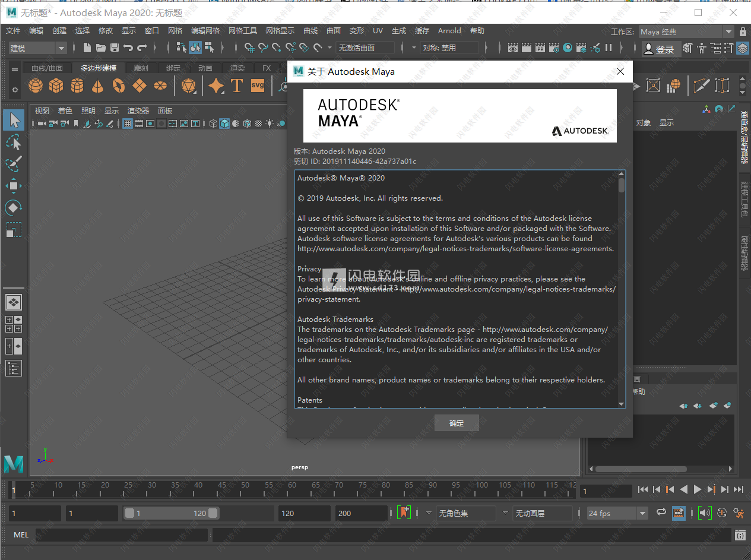Click the Undo arrow icon
This screenshot has height=560, width=751.
click(128, 48)
